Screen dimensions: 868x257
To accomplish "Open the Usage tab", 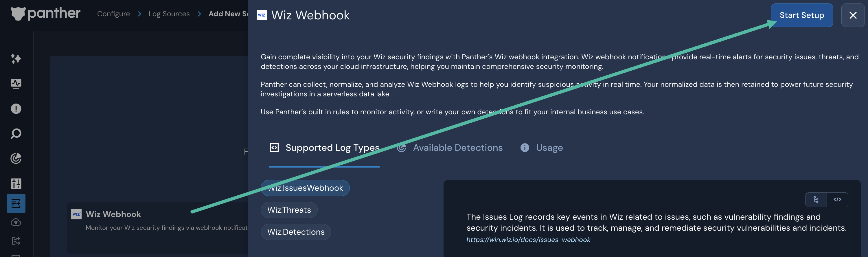I will 549,147.
